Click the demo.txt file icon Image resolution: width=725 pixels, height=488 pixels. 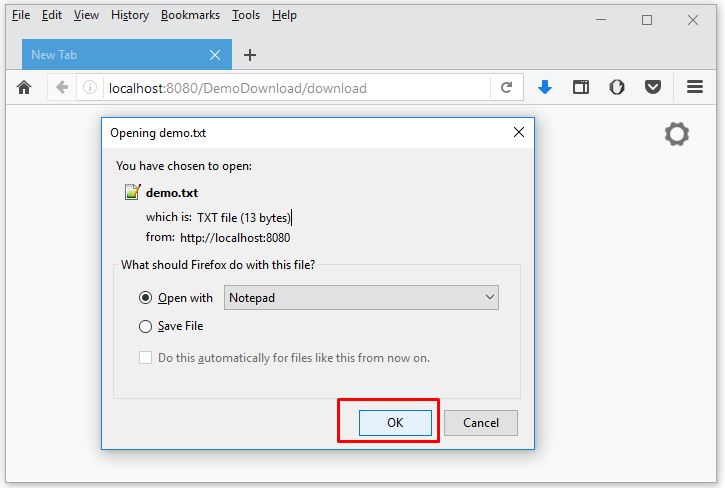132,191
